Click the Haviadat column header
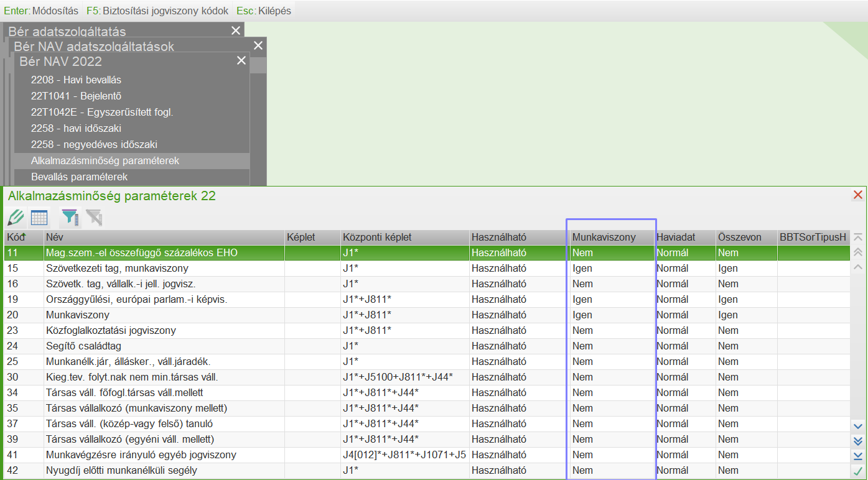This screenshot has width=868, height=480. click(x=685, y=238)
